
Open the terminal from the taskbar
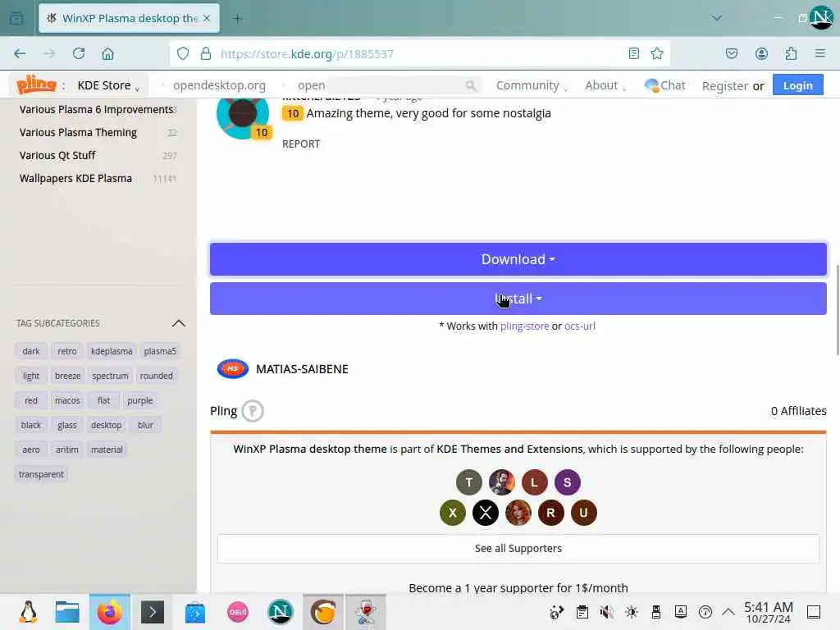click(x=152, y=612)
